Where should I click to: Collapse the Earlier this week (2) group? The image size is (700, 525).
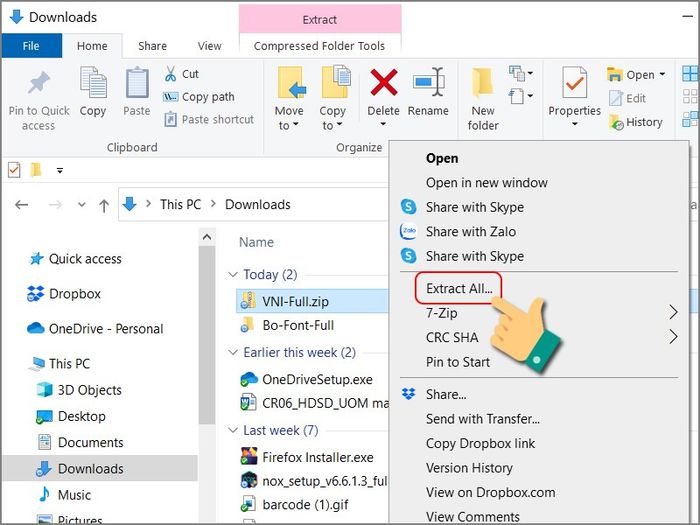[x=233, y=353]
